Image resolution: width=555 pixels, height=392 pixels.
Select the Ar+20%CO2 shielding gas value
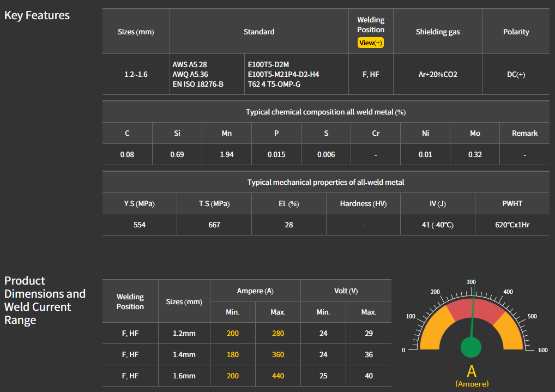click(x=437, y=74)
